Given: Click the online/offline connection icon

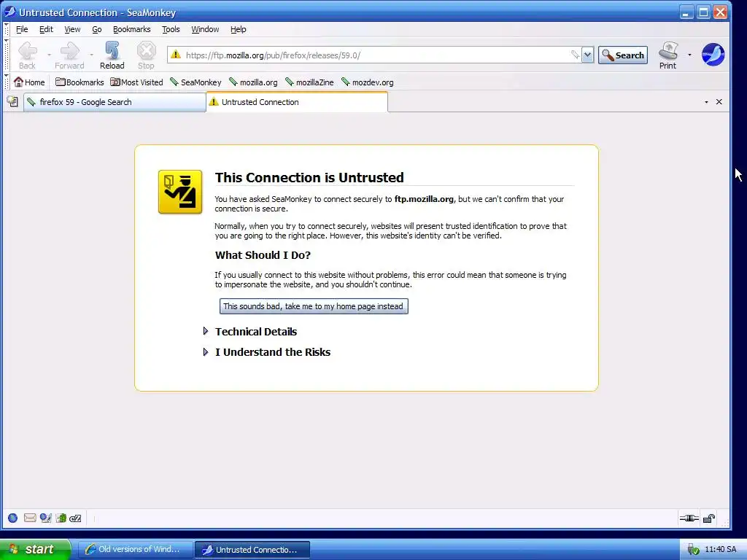Looking at the screenshot, I should tap(689, 518).
